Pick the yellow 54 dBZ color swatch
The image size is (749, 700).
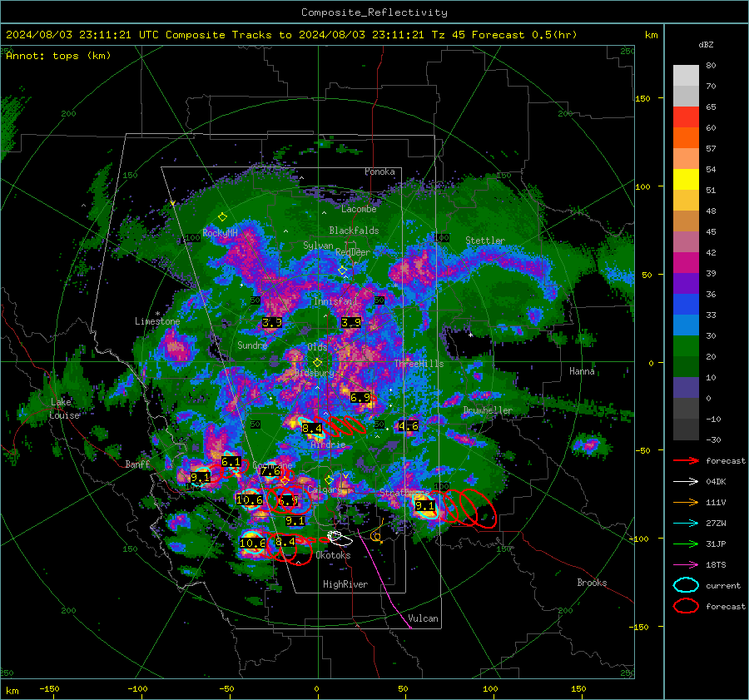click(686, 179)
